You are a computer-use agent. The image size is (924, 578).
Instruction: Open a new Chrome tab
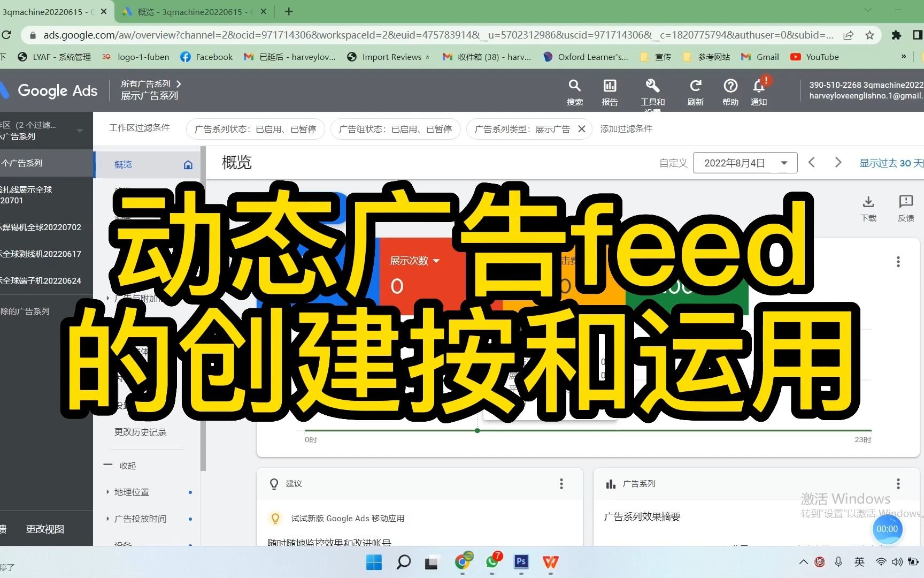pos(289,11)
